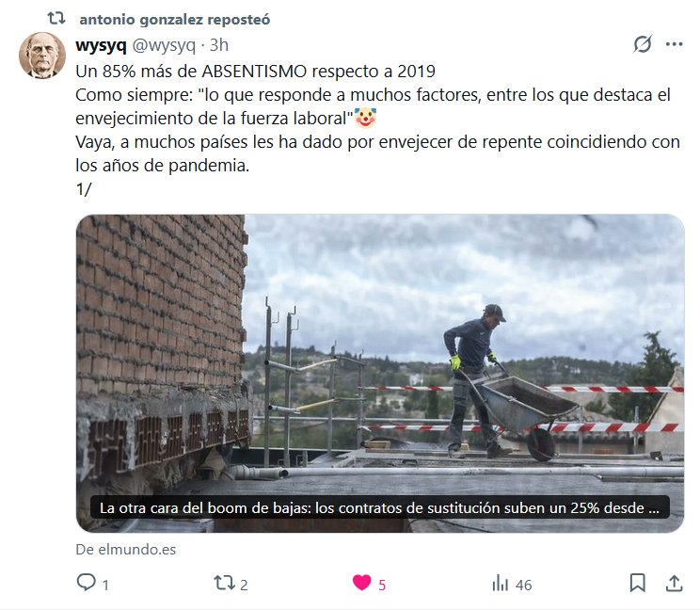Open the construction worker article image
This screenshot has width=700, height=610.
click(380, 373)
